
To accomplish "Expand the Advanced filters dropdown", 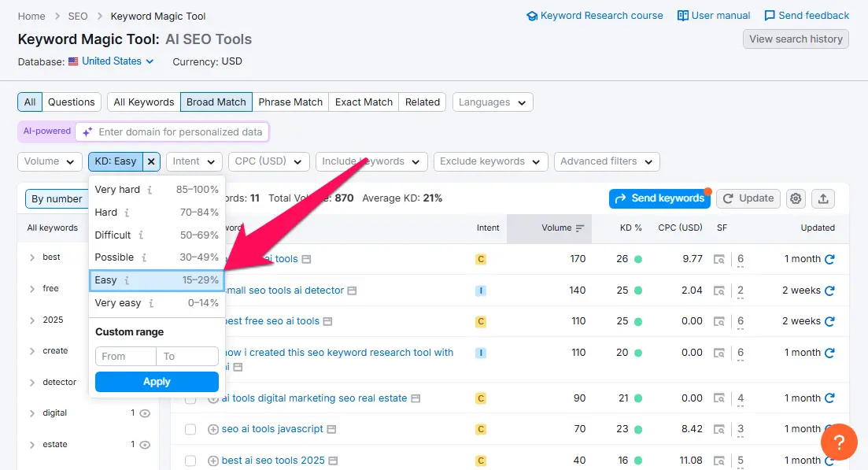I will [x=606, y=161].
